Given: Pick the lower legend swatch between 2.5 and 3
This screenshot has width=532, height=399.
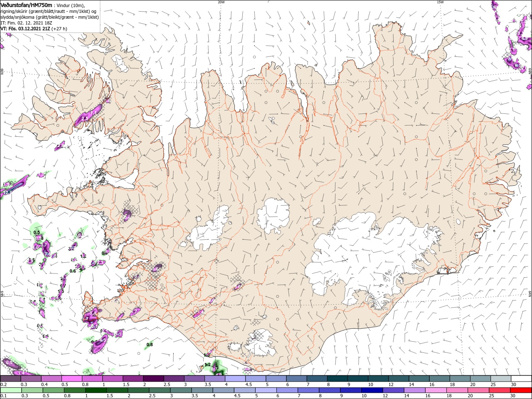Looking at the screenshot, I should (160, 390).
